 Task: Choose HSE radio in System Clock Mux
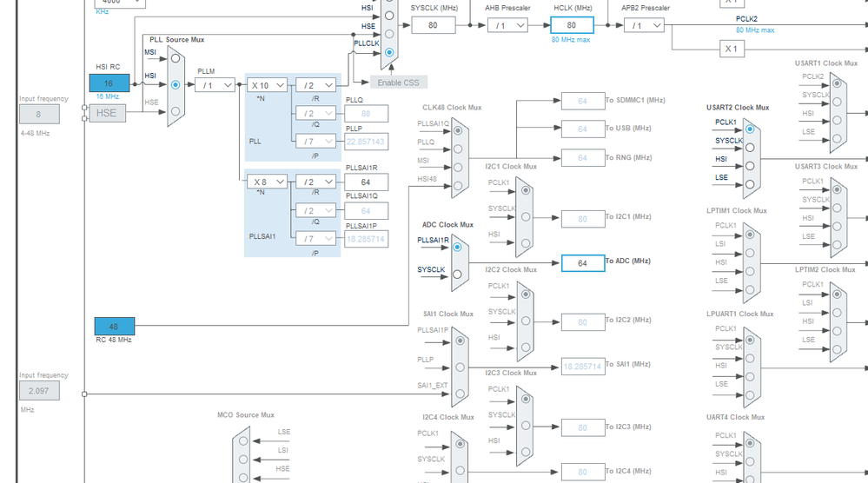pyautogui.click(x=389, y=34)
